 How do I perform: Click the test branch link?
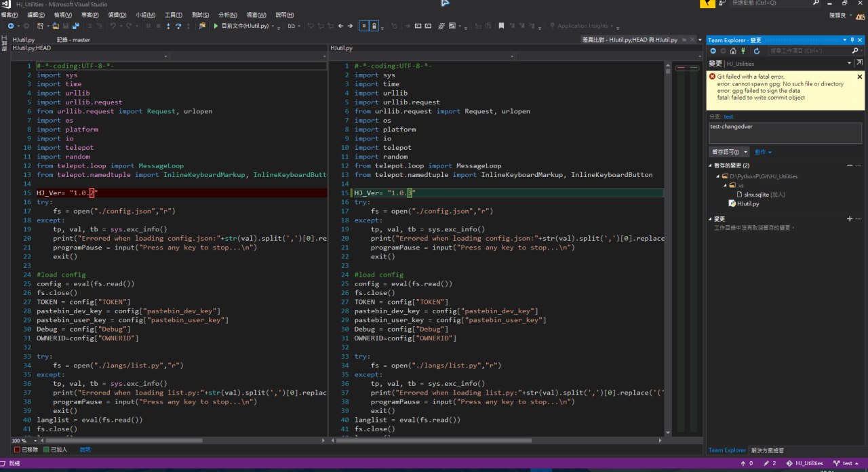click(728, 117)
